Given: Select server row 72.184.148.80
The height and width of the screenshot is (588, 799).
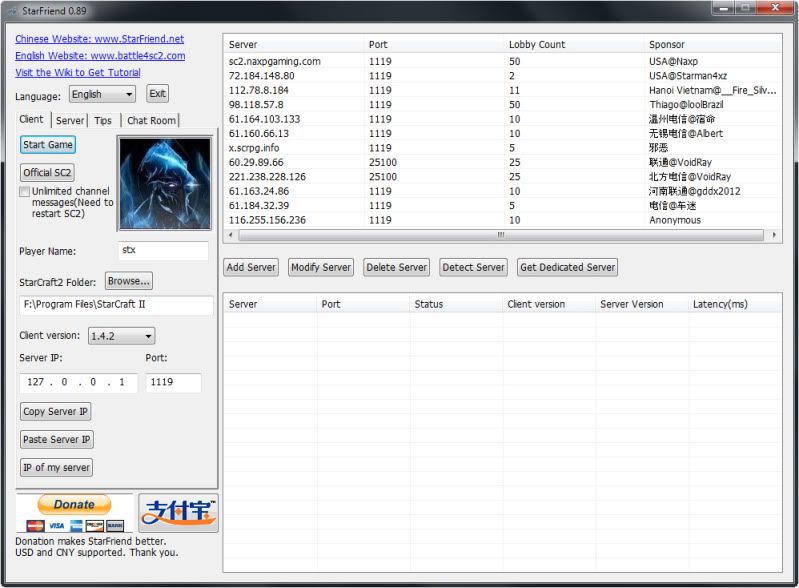Looking at the screenshot, I should pos(502,75).
